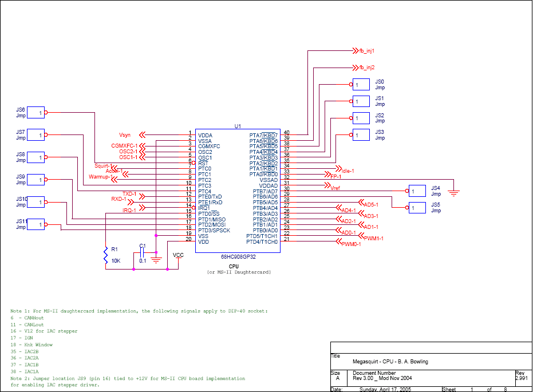This screenshot has width=533, height=392.
Task: Click the R1 10K resistor symbol
Action: click(105, 256)
